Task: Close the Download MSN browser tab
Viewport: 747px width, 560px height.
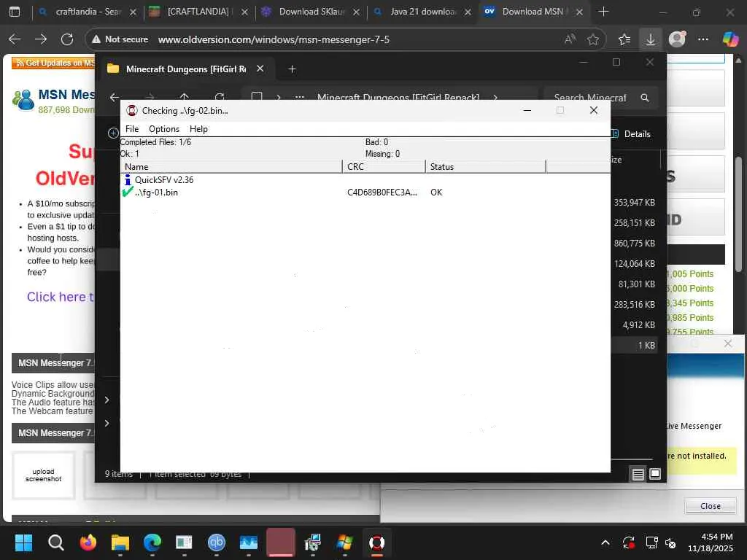Action: pos(579,12)
